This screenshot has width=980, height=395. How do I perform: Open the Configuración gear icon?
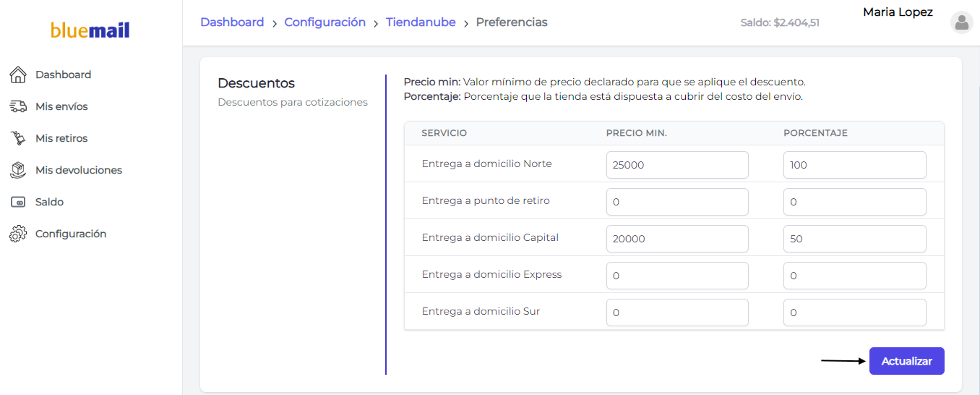coord(18,234)
